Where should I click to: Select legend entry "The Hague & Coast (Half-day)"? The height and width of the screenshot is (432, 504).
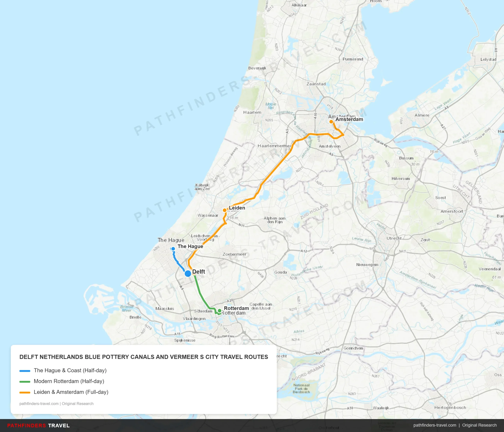tap(70, 370)
